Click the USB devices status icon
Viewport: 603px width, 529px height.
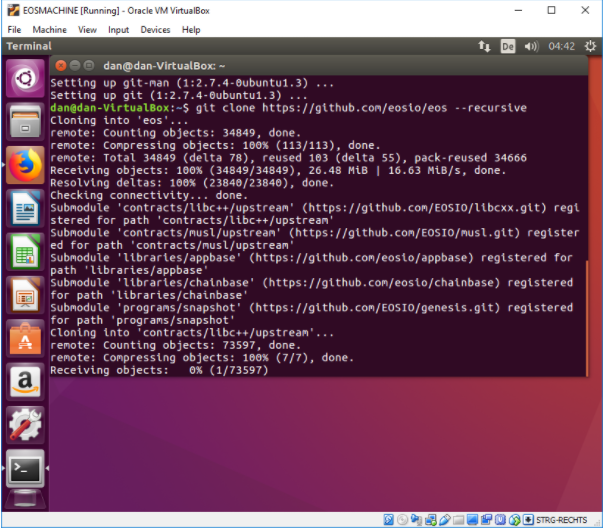tap(445, 520)
